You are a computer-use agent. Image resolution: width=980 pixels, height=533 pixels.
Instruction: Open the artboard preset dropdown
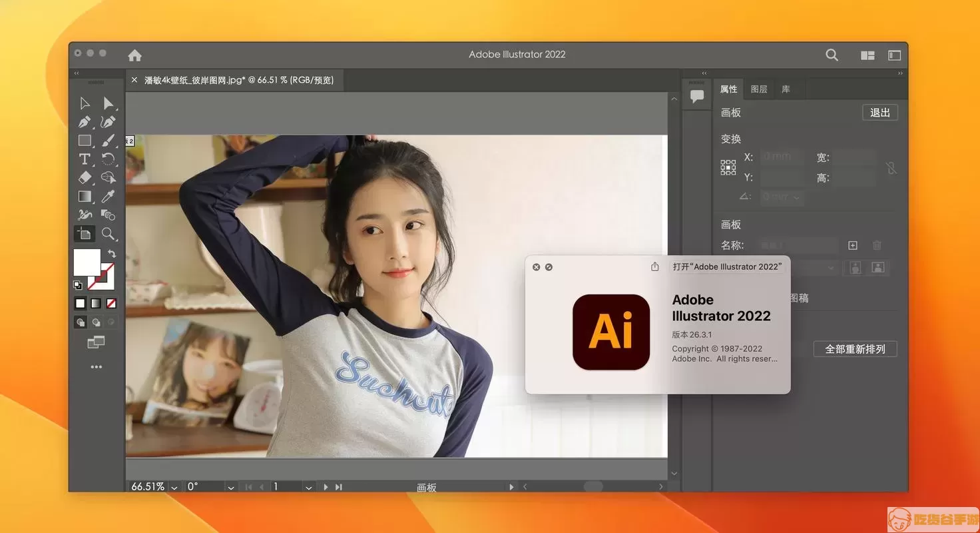(x=831, y=268)
